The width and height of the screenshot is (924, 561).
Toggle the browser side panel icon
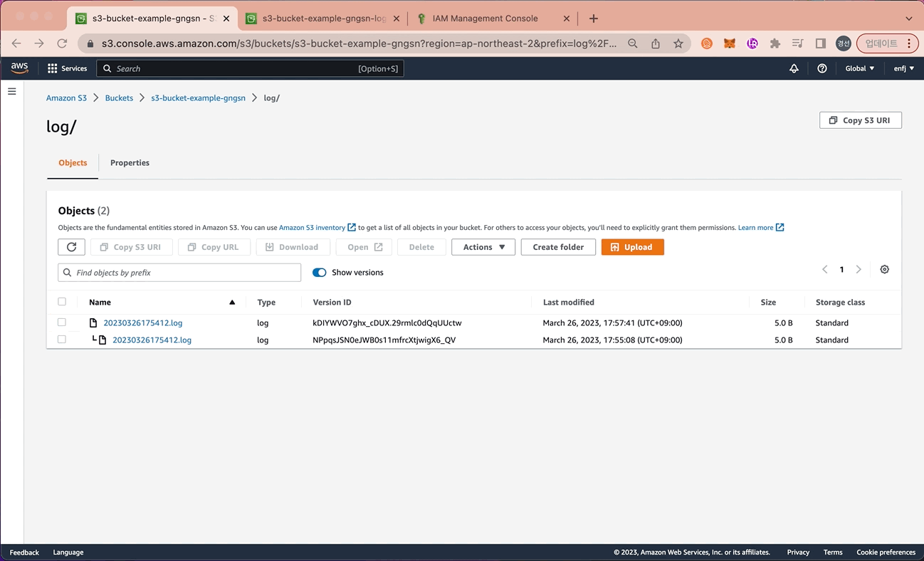(821, 43)
